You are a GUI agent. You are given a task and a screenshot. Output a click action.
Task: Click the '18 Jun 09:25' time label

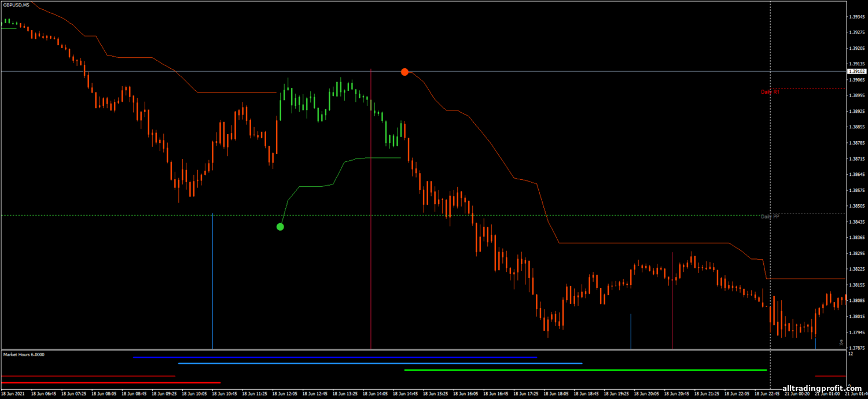pyautogui.click(x=164, y=394)
